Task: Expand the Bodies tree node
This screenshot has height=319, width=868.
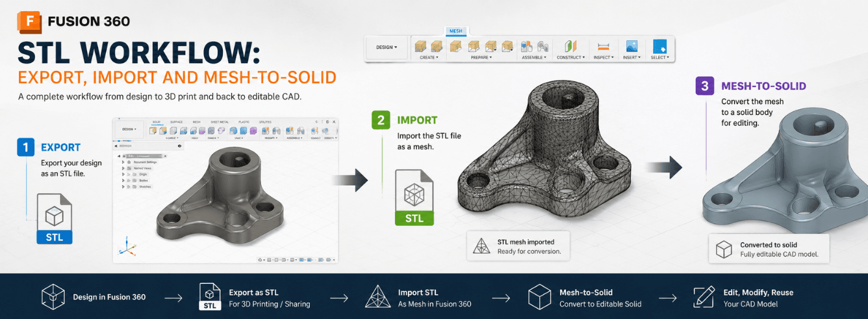Action: coord(123,181)
